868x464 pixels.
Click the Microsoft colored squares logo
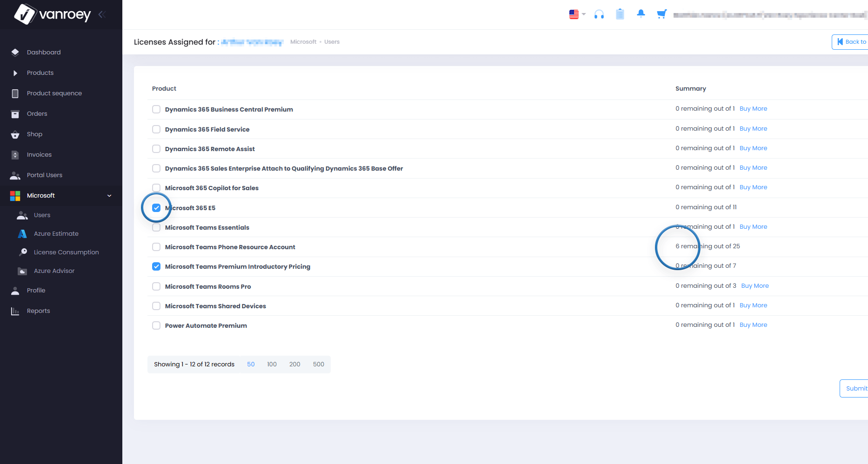[15, 196]
